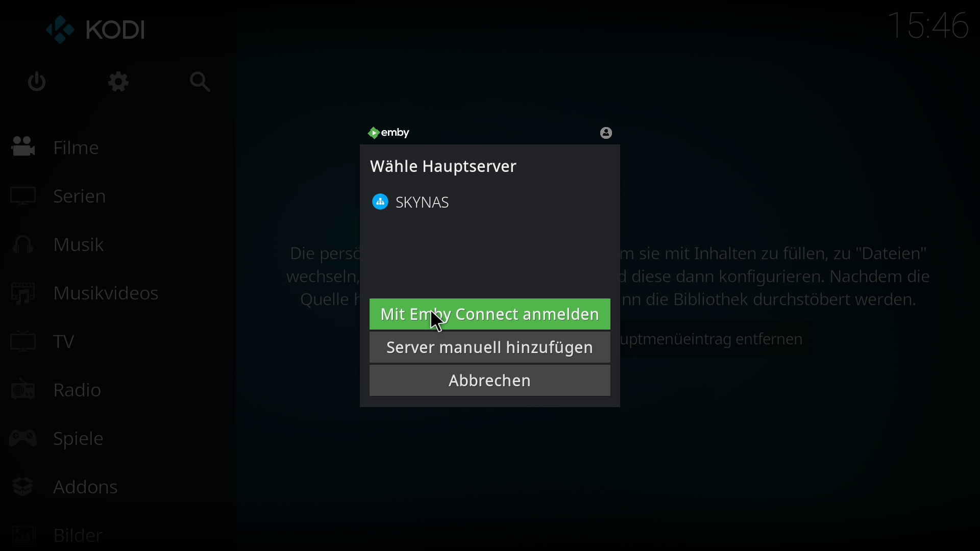
Task: Click the emby logo in dialog header
Action: click(388, 133)
